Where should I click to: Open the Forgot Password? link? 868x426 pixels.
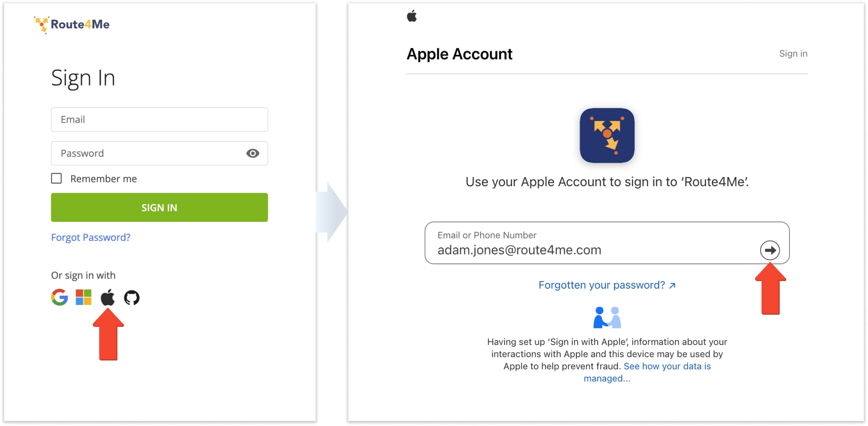pos(91,237)
